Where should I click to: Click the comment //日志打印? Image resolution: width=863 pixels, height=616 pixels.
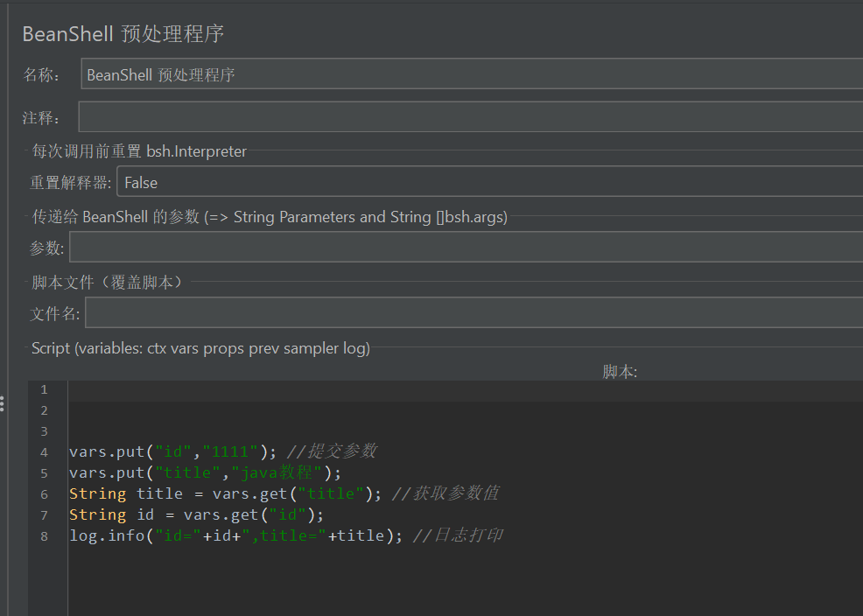458,535
